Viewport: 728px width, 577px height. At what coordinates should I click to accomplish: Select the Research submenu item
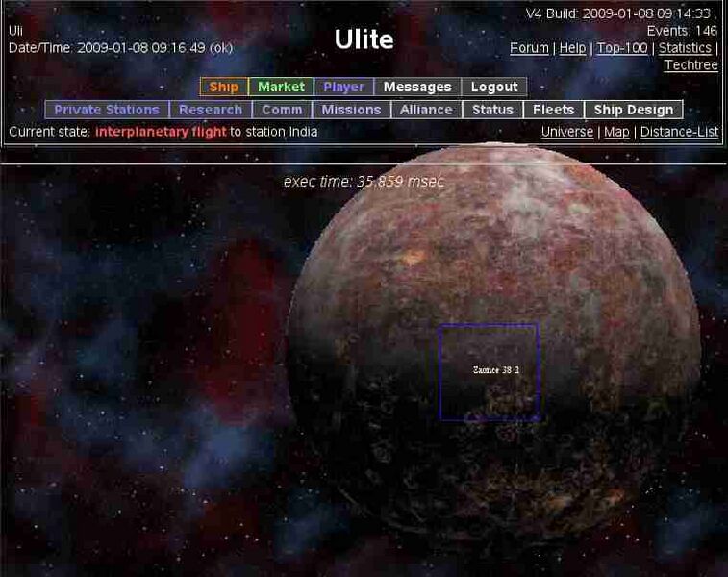[x=211, y=110]
